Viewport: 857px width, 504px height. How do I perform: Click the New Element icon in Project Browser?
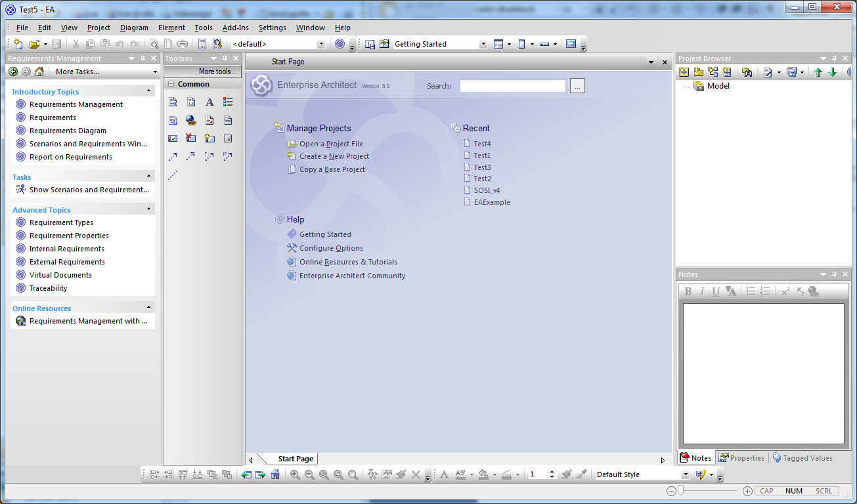click(x=727, y=72)
